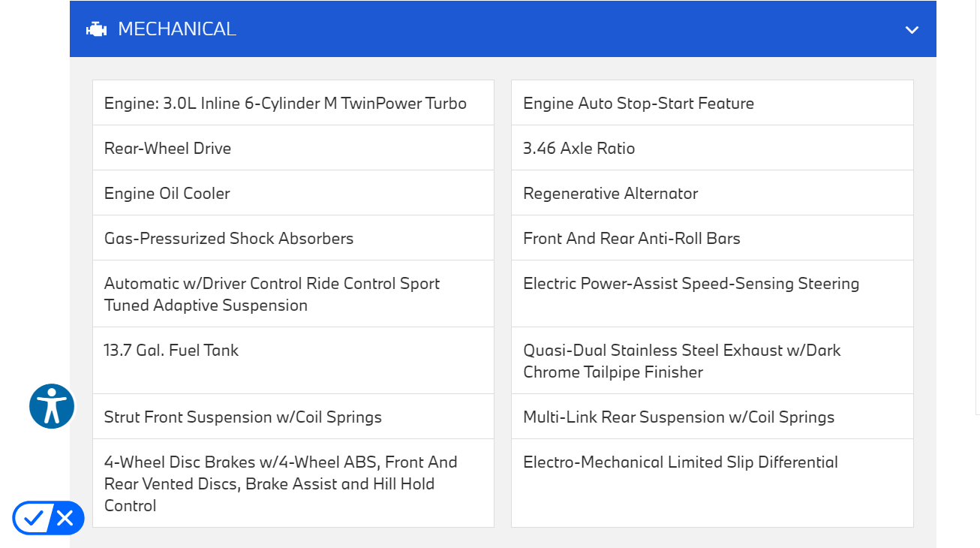980x548 pixels.
Task: Click the checkmark side of the toggle
Action: (x=32, y=518)
